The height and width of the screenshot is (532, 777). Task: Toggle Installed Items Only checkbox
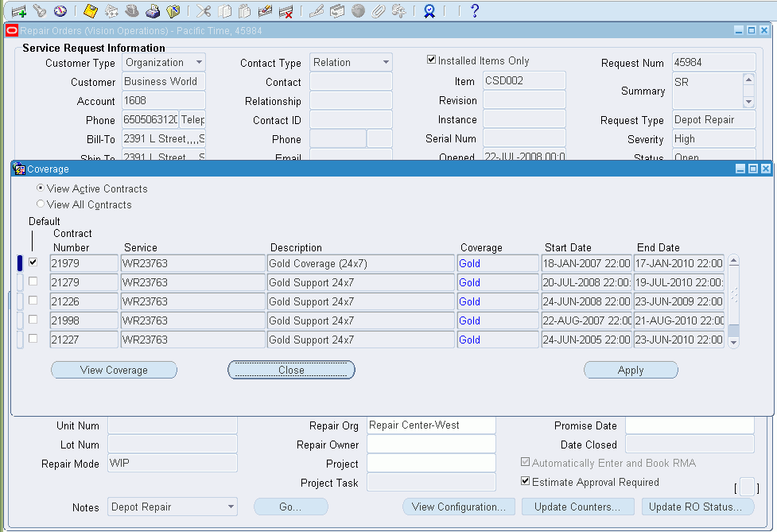click(431, 60)
